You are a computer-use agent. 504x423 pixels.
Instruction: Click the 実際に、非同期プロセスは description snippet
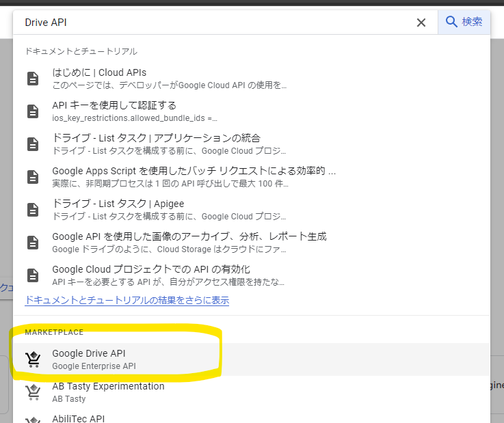pyautogui.click(x=170, y=184)
